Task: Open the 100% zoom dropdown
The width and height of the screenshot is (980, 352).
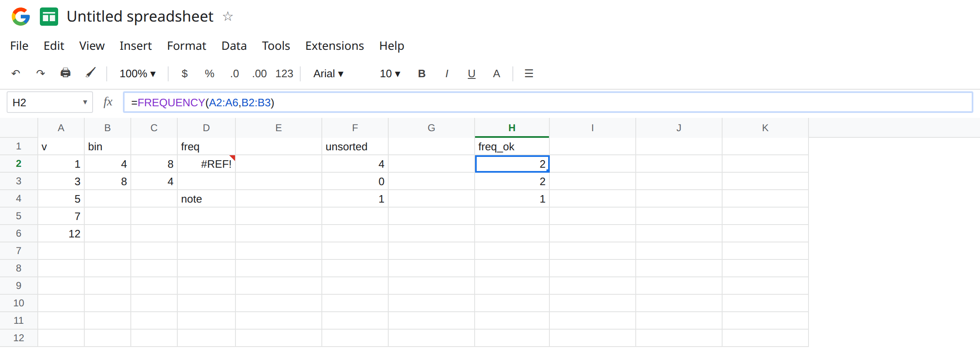Action: pos(138,73)
